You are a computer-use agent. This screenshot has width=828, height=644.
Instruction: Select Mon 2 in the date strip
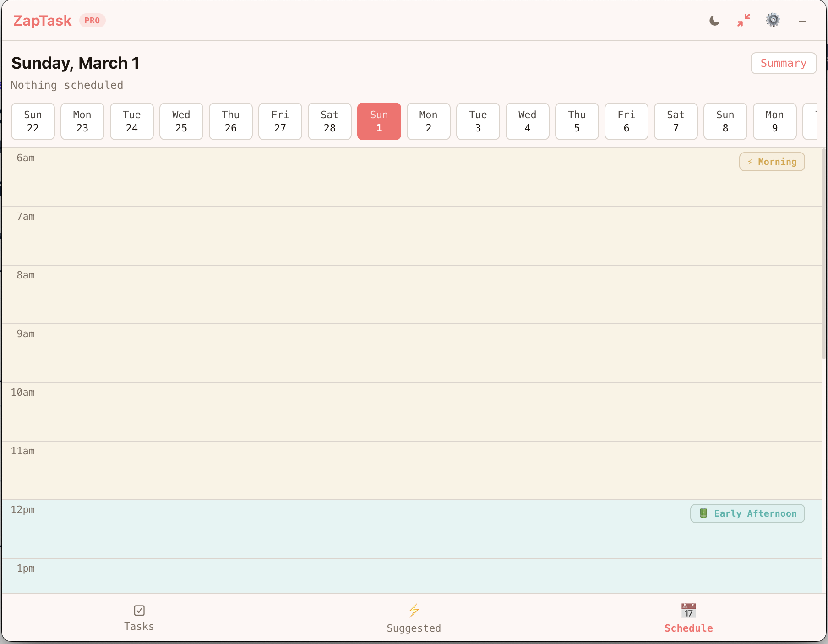tap(429, 121)
